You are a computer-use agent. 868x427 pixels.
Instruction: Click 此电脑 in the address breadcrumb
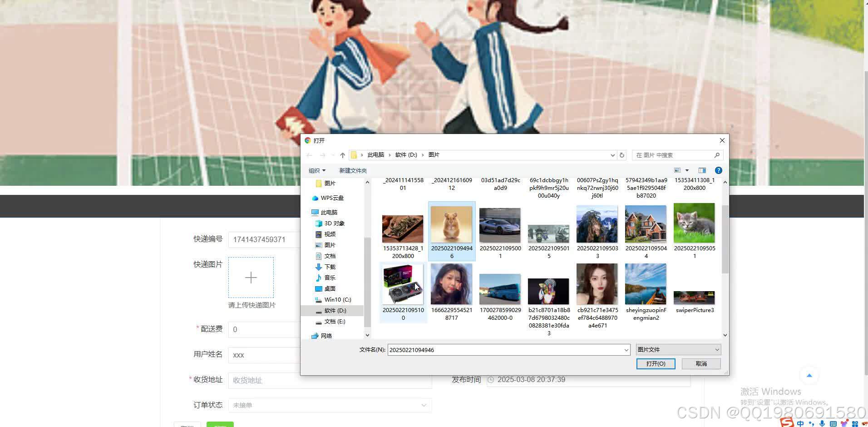coord(375,155)
